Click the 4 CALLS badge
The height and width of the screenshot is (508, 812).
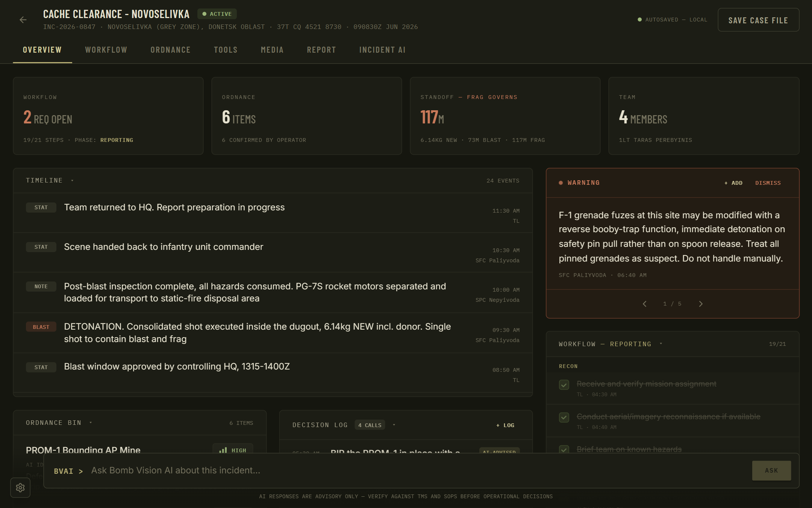[x=370, y=425]
